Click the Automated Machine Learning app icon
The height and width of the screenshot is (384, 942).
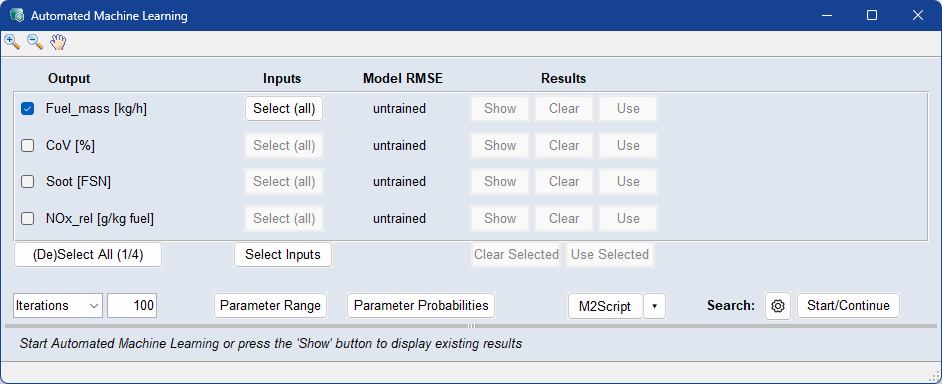17,16
